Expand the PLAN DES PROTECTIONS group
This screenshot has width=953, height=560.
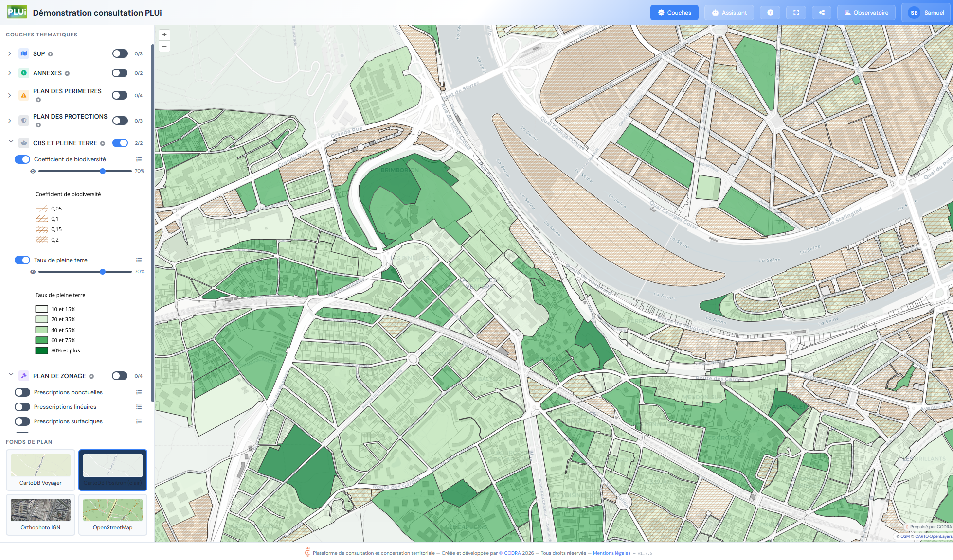pyautogui.click(x=9, y=121)
